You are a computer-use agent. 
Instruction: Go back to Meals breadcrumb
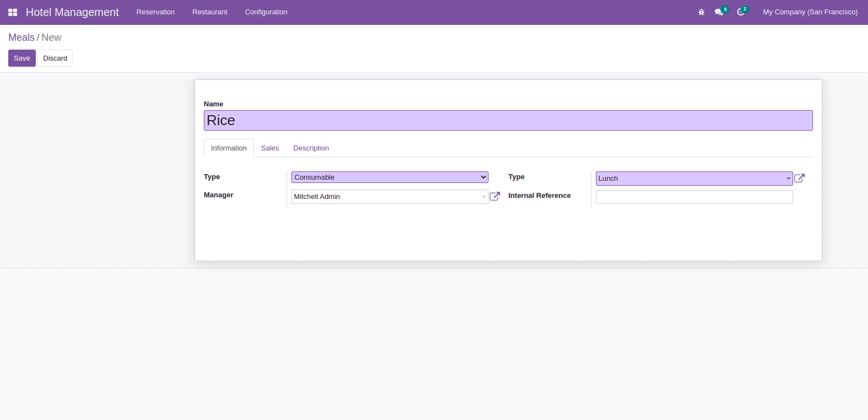click(21, 37)
